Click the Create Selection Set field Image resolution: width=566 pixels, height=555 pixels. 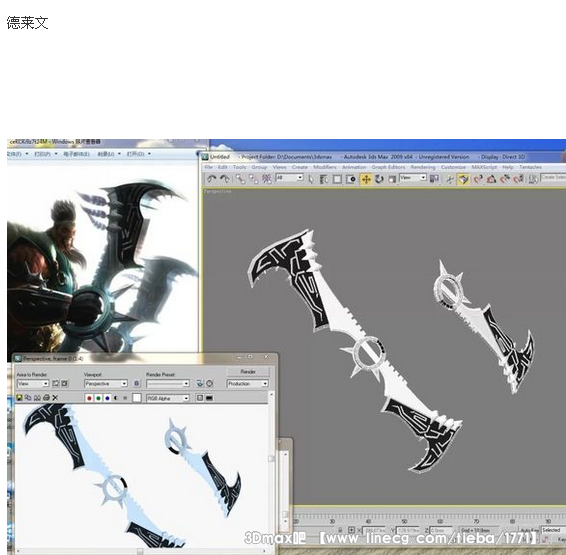[x=553, y=178]
